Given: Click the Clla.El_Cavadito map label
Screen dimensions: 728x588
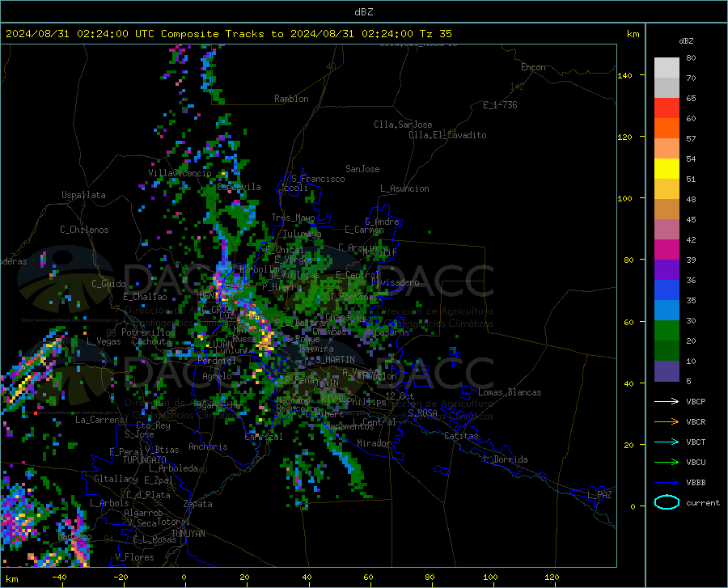Looking at the screenshot, I should pos(447,135).
